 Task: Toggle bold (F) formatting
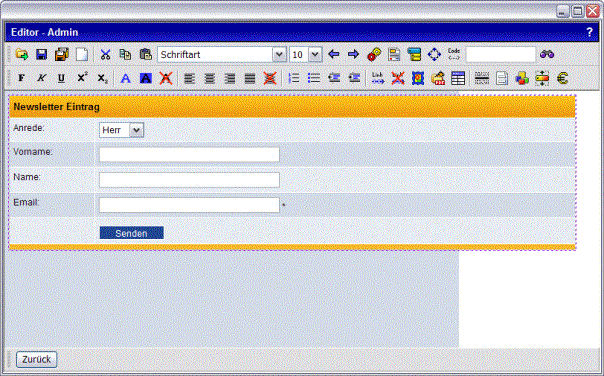(x=21, y=78)
